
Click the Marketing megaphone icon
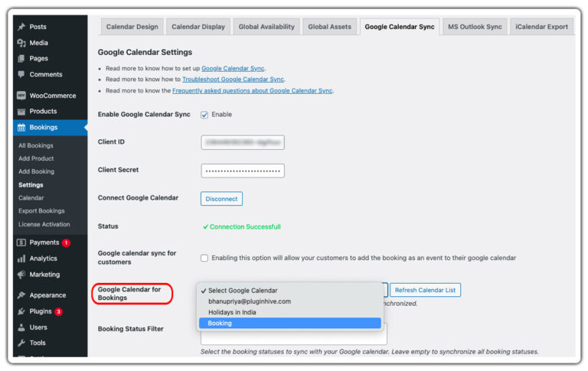tap(21, 275)
